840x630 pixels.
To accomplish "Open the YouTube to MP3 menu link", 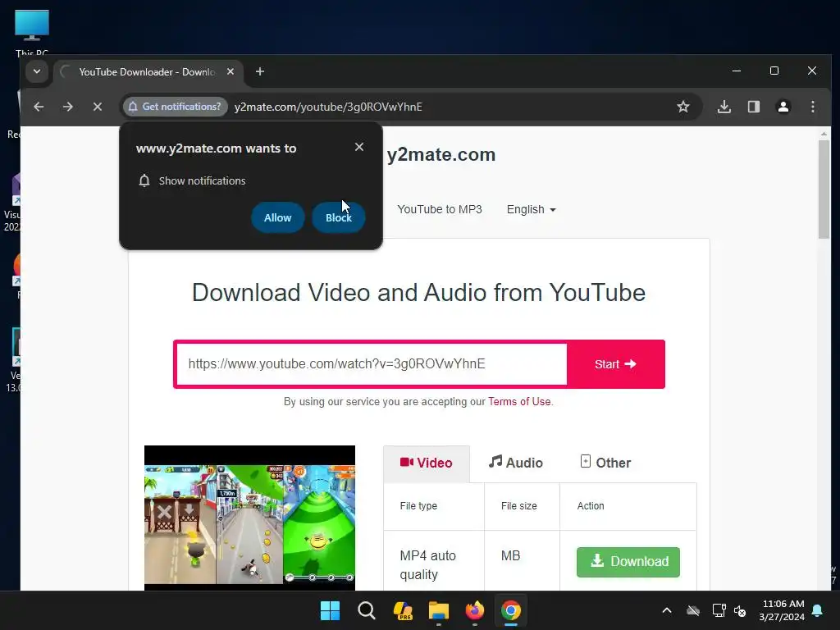I will (x=440, y=209).
